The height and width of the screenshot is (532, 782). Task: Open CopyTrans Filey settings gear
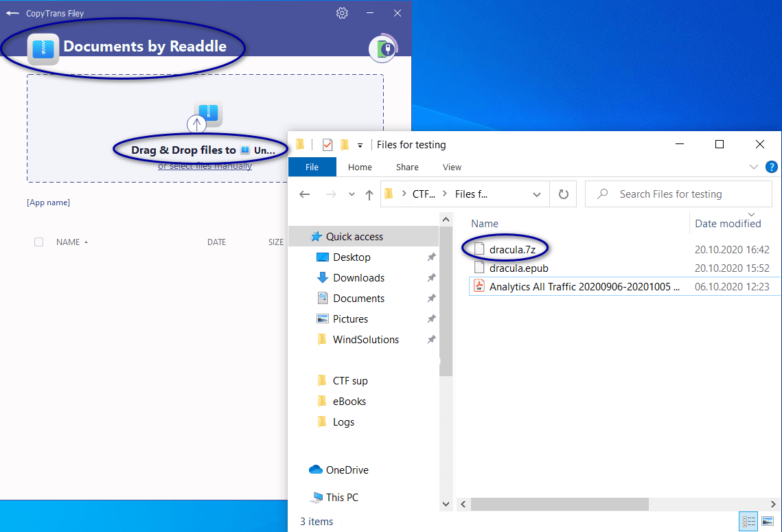(x=342, y=13)
